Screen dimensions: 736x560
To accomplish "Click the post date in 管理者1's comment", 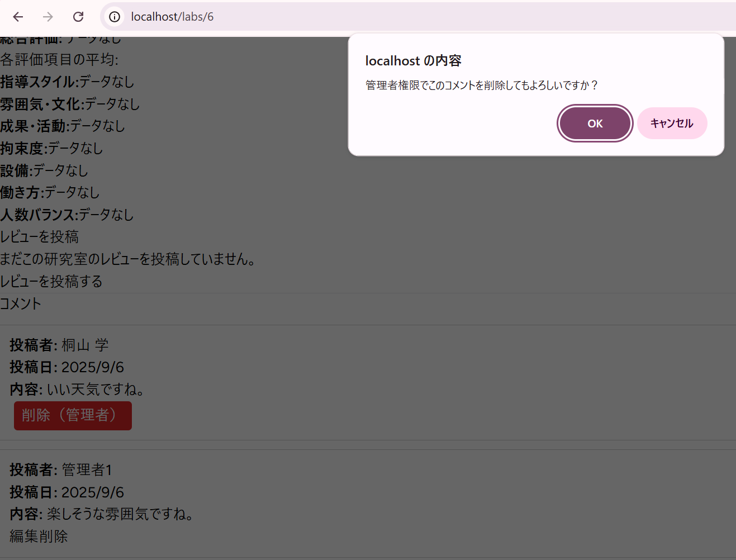I will point(92,492).
